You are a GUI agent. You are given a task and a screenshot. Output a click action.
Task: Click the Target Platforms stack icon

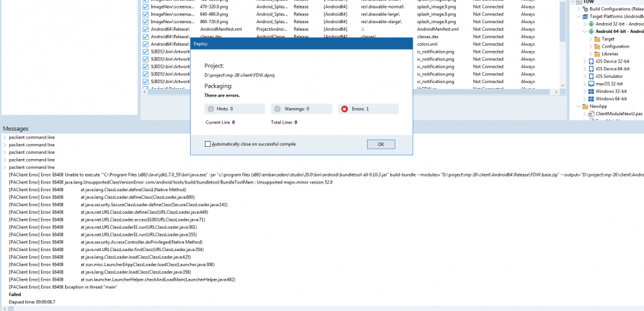click(x=585, y=17)
